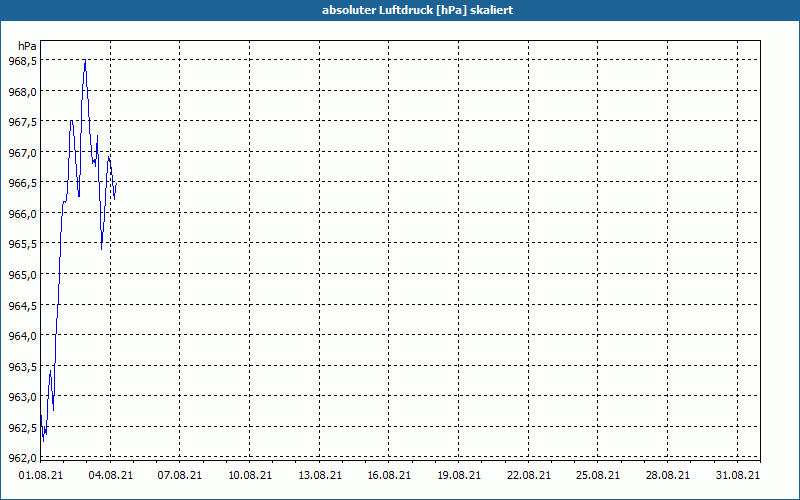Select the 966,0 y-axis value
The image size is (800, 500).
pos(22,214)
